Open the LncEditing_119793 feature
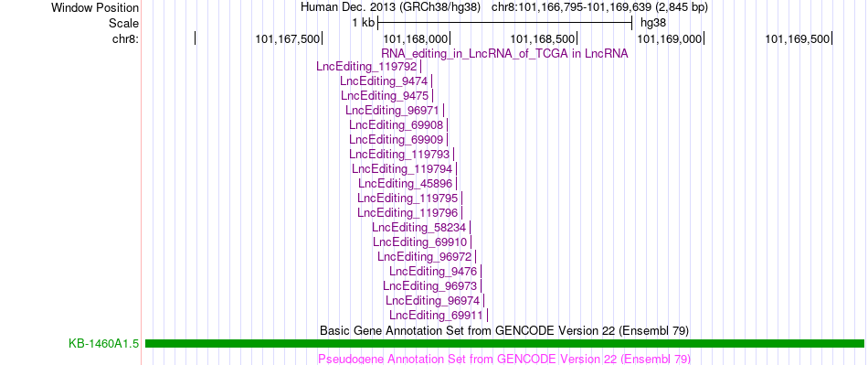The image size is (868, 365). coord(399,154)
